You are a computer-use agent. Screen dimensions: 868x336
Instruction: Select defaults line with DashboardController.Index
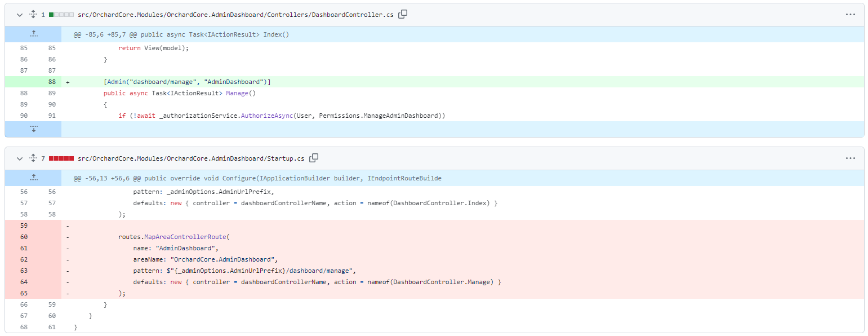(462, 203)
